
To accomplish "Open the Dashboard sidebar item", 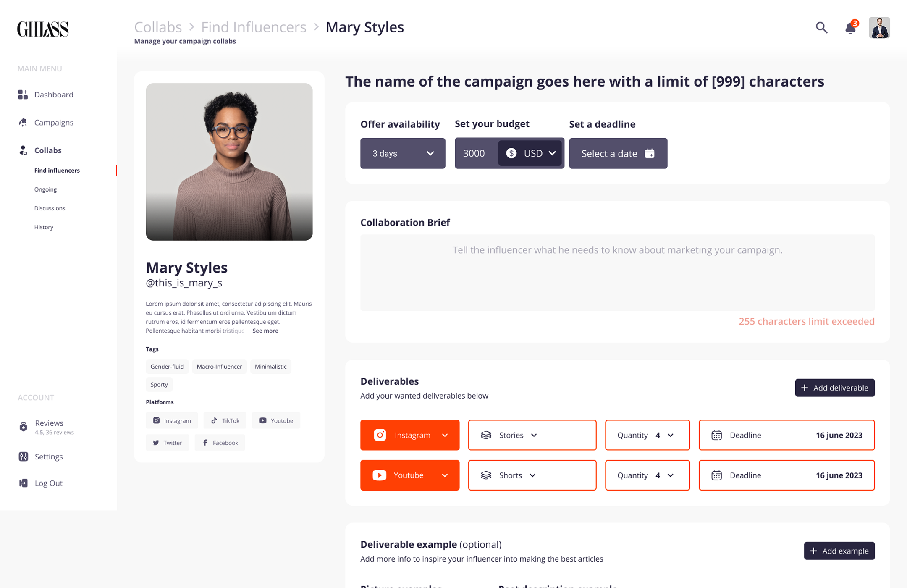I will pos(53,94).
